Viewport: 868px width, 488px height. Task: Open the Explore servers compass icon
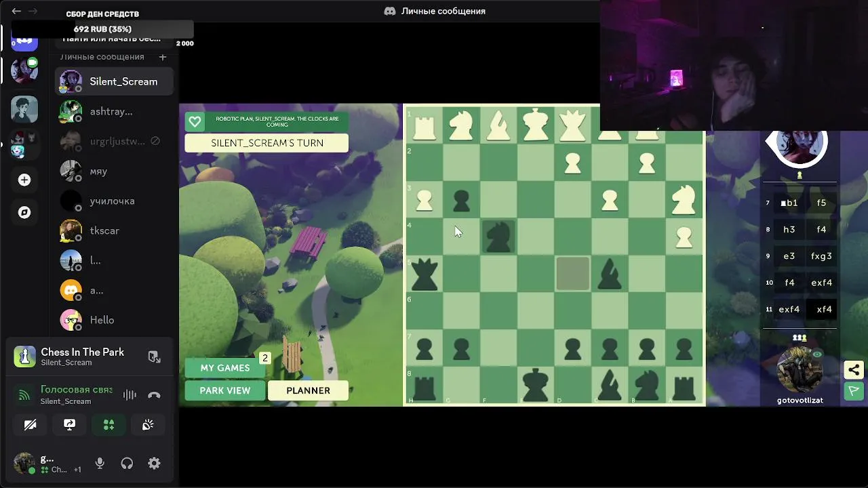tap(24, 212)
